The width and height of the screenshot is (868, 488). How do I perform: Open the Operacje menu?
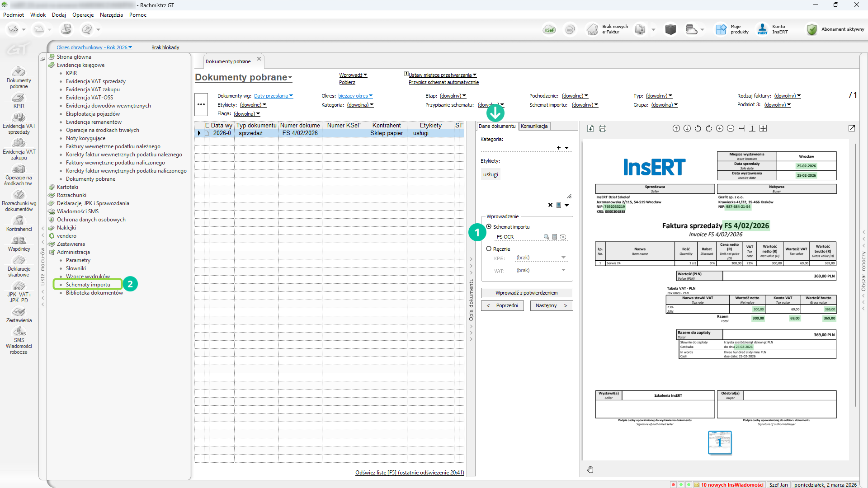[x=83, y=15]
